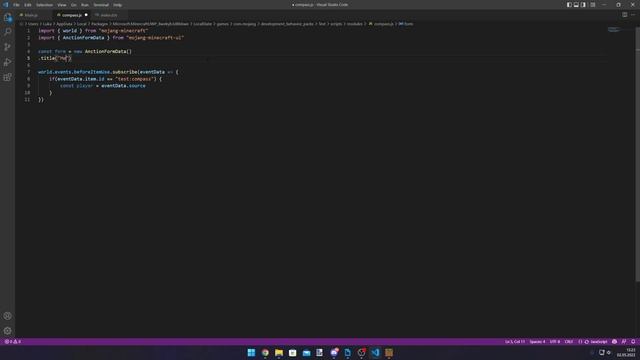Screen dimensions: 640x360
Task: Open the Explorer view in activity bar
Action: coord(7,18)
